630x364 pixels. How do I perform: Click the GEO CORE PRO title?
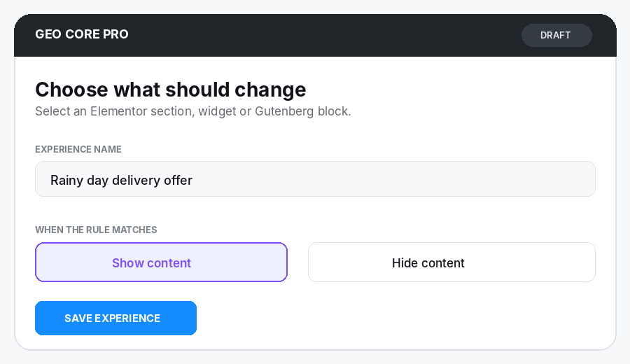point(82,34)
